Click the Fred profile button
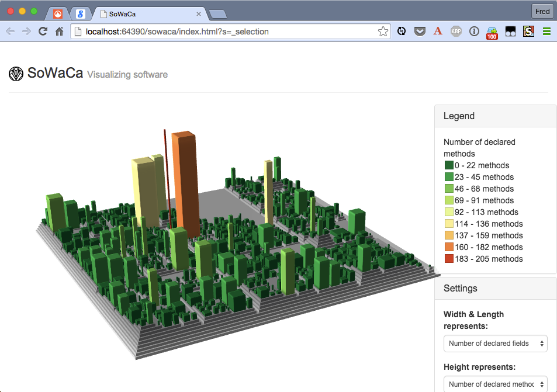The image size is (557, 392). (x=542, y=11)
